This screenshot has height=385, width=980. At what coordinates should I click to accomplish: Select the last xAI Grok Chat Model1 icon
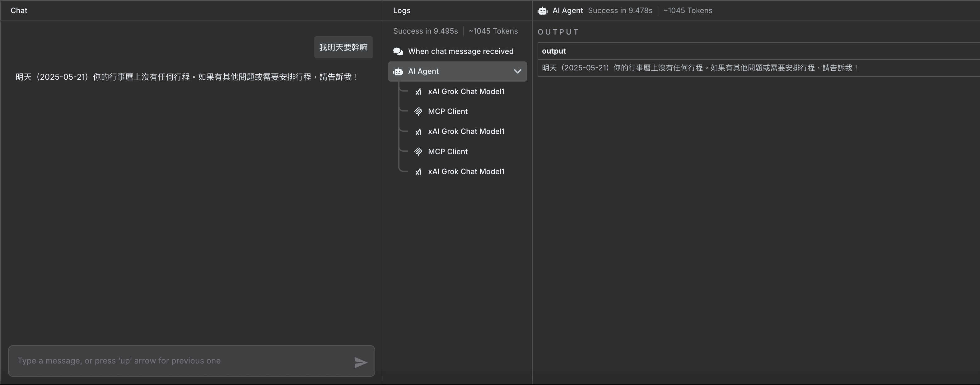coord(419,172)
